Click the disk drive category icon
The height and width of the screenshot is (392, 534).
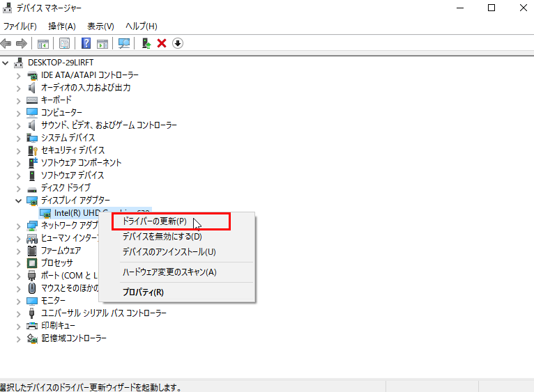tap(32, 189)
